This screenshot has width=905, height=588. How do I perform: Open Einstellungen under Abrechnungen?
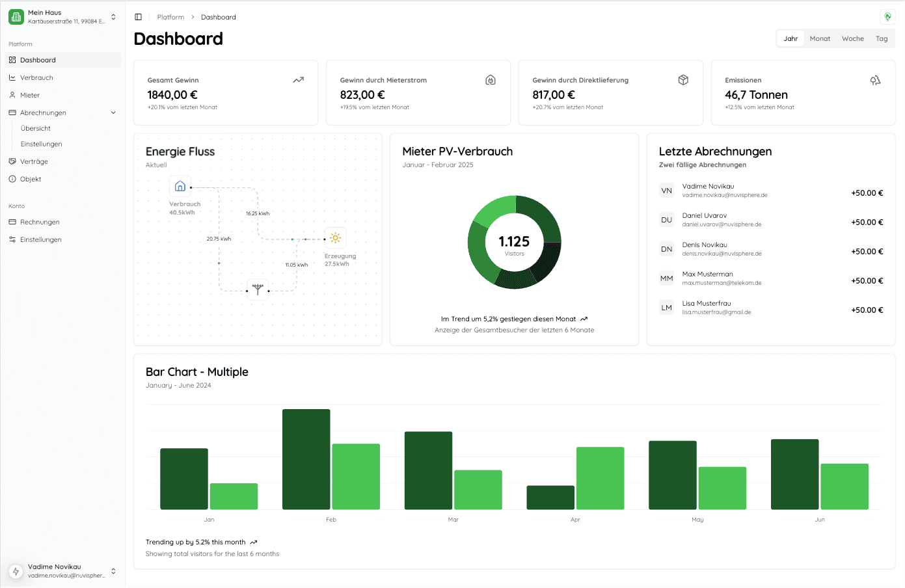(x=40, y=144)
